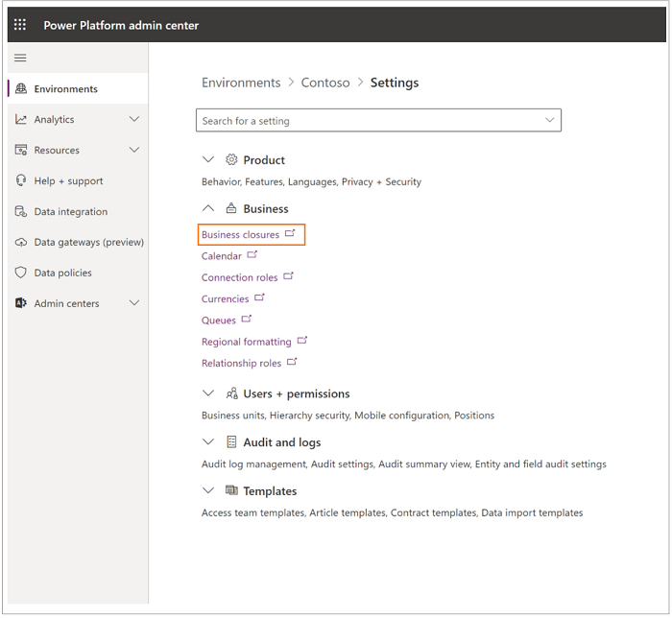Image resolution: width=672 pixels, height=618 pixels.
Task: Click the Audit and logs document icon
Action: (231, 442)
